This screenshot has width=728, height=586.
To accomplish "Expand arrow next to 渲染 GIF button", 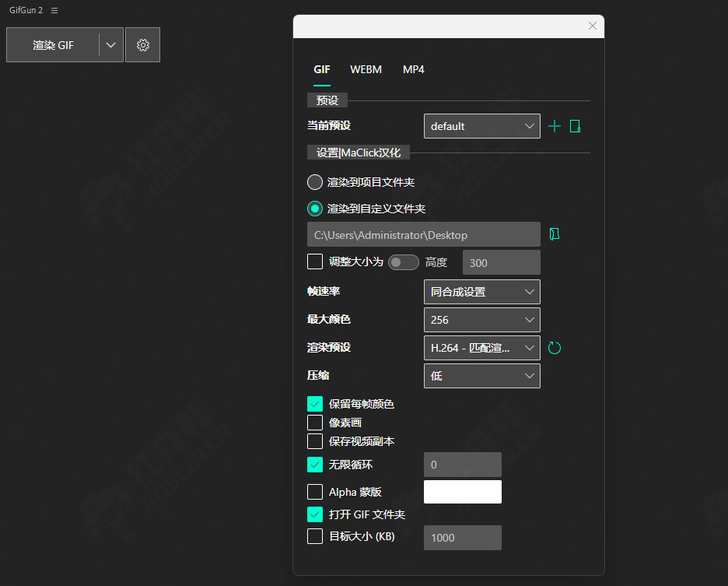I will coord(110,45).
